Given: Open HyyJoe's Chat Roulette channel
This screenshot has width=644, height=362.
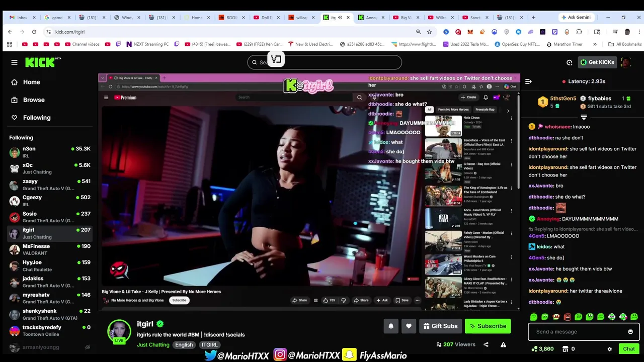Looking at the screenshot, I should pos(49,265).
